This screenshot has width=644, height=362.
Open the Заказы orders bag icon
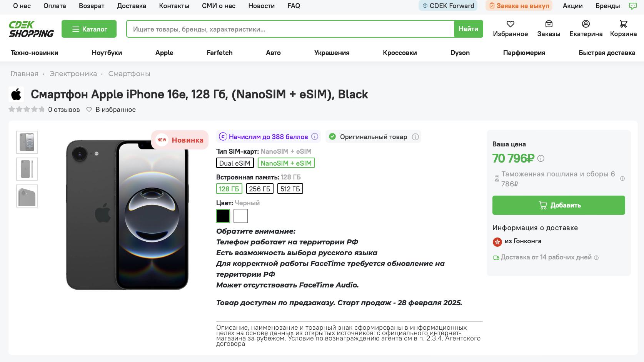pyautogui.click(x=549, y=24)
